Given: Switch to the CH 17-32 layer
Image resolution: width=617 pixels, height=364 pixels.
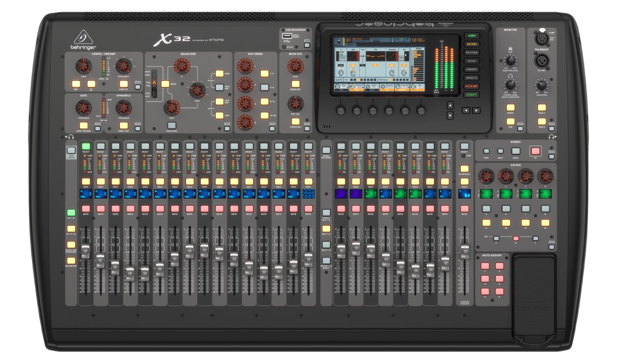Looking at the screenshot, I should 71,229.
